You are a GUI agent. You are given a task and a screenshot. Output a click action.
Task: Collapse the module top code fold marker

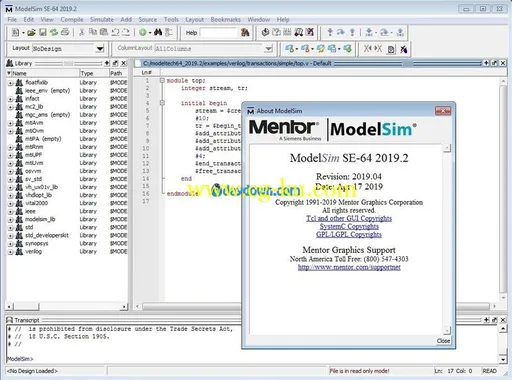[162, 80]
